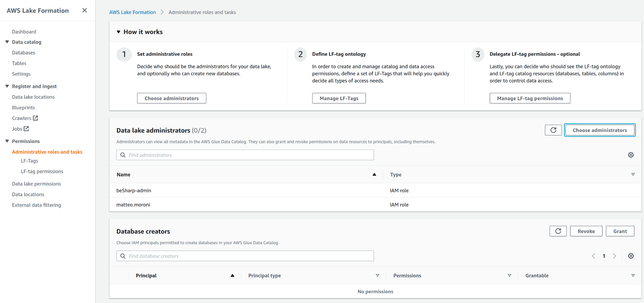Click page number 1 in pagination

(x=604, y=256)
